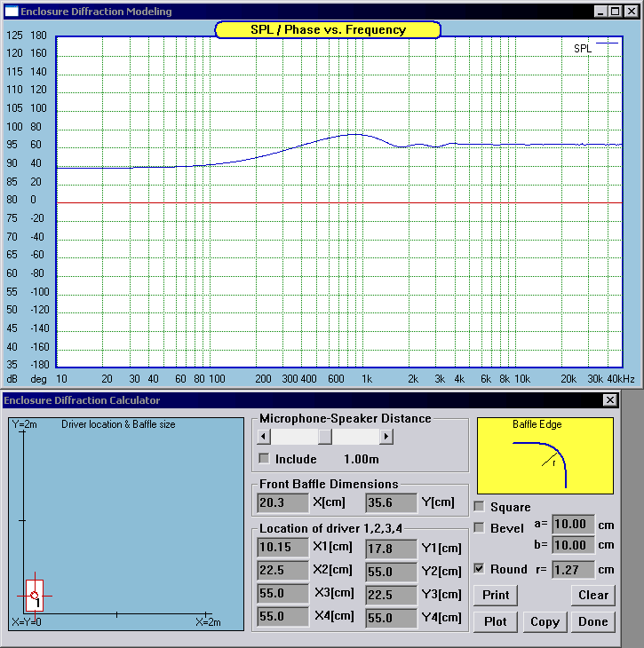Click the Copy button
This screenshot has width=644, height=648.
coord(545,621)
